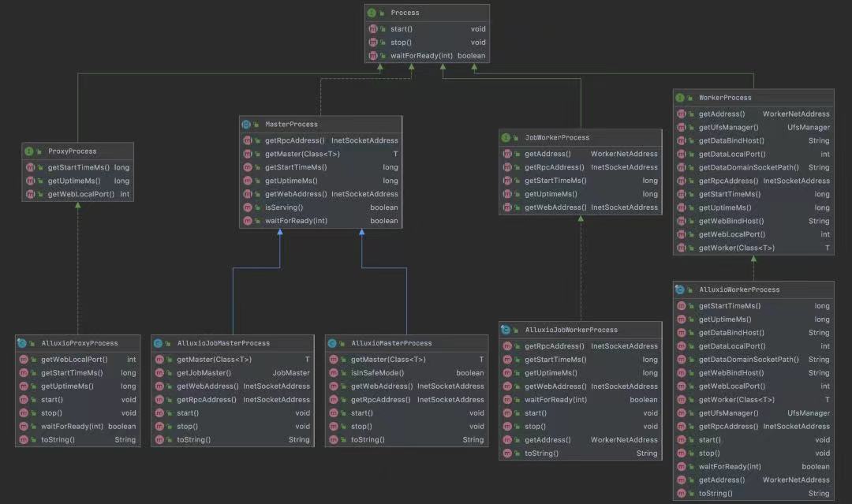Click the class icon beside AlluxioJobMasterProcess
The width and height of the screenshot is (852, 504).
coord(158,343)
